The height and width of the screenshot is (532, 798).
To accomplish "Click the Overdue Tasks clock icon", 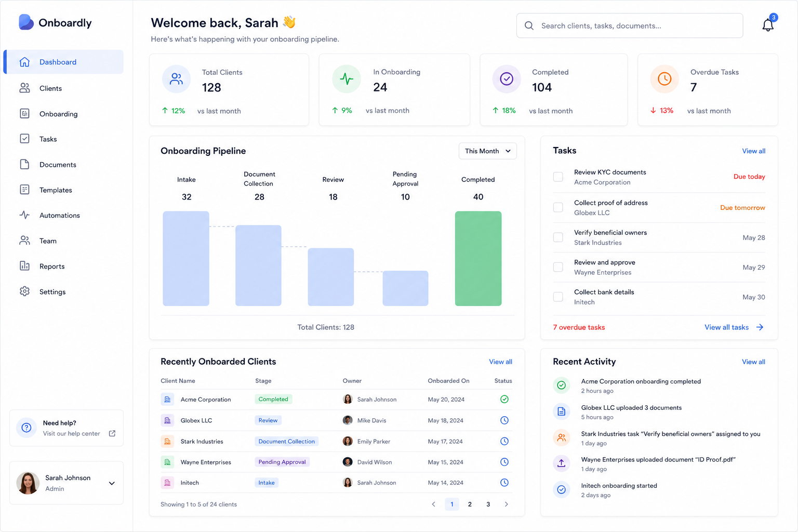I will pos(664,79).
